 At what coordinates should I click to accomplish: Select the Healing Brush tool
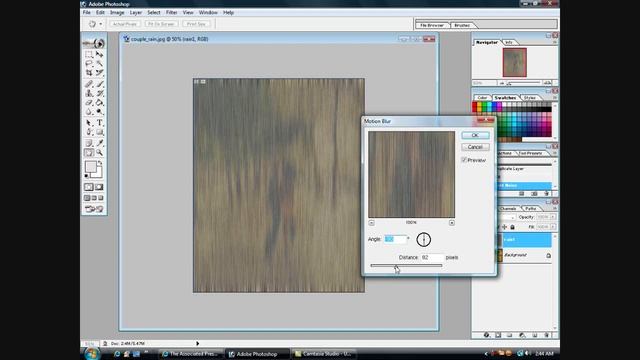(x=89, y=84)
